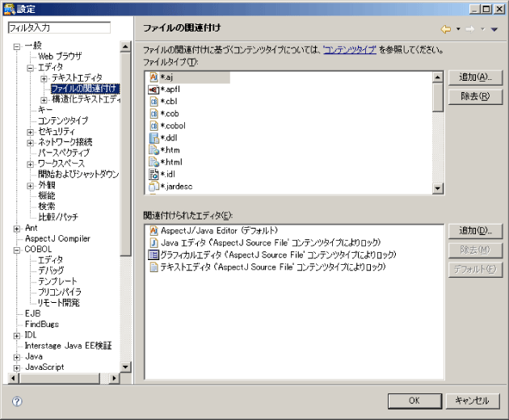Select Interstage Java EE検証 tree item

point(68,346)
